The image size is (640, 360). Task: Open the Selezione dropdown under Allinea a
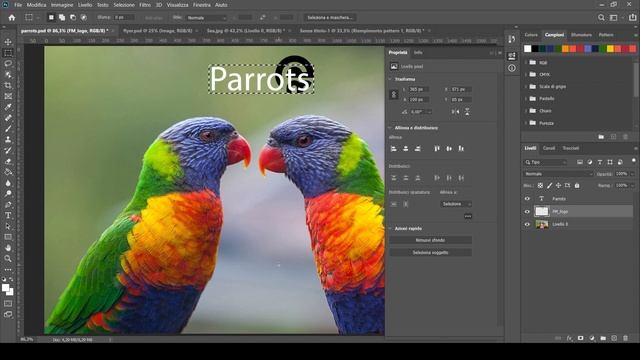point(456,204)
